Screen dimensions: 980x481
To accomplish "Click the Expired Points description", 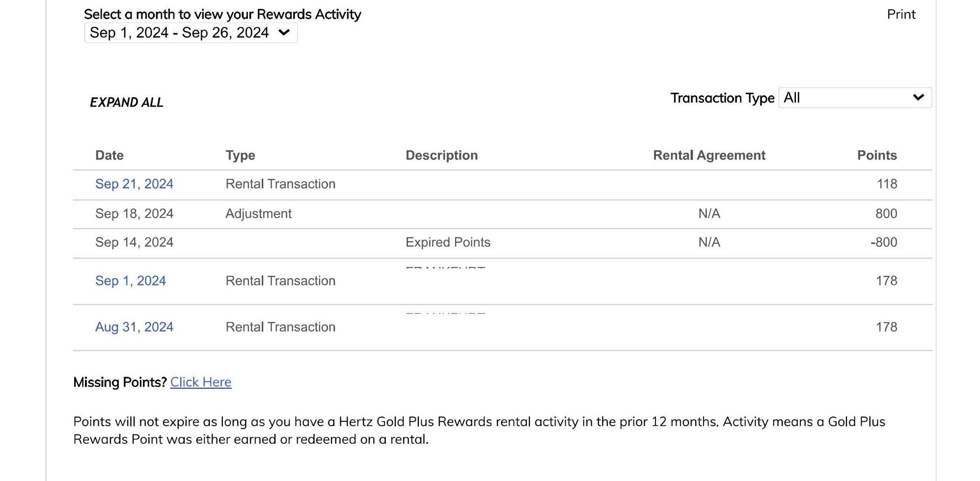I will [448, 242].
